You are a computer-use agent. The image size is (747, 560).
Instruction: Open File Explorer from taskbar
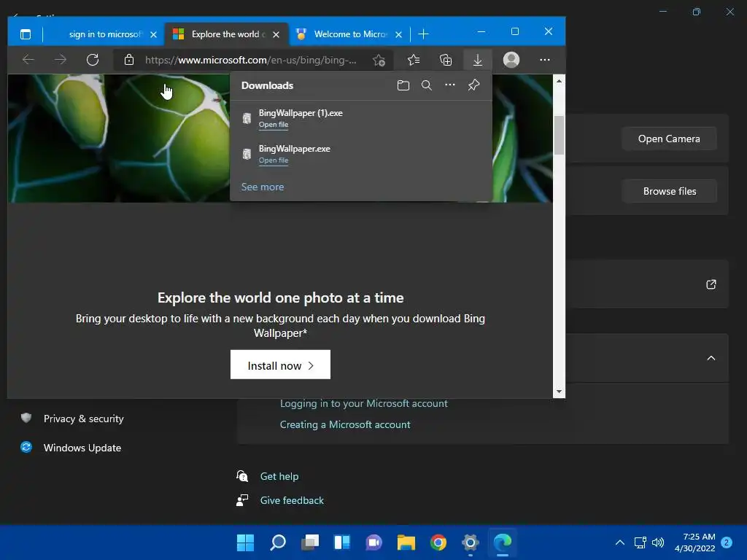[406, 542]
